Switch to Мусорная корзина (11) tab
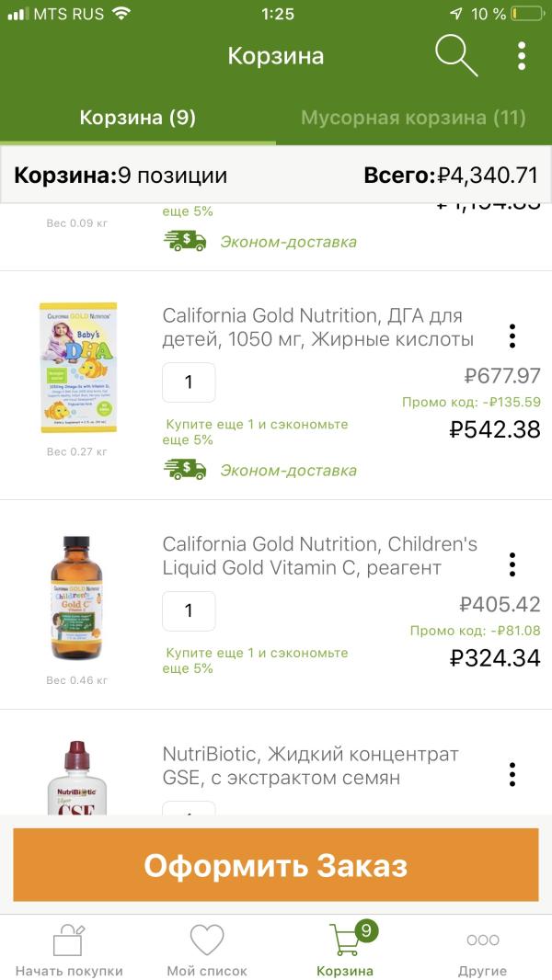 click(x=413, y=118)
